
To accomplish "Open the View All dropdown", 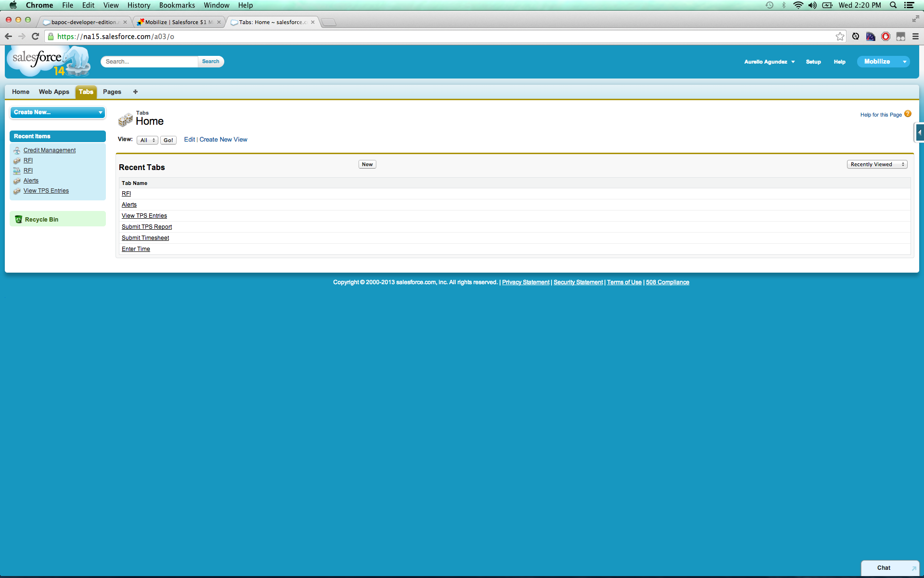I will click(147, 140).
